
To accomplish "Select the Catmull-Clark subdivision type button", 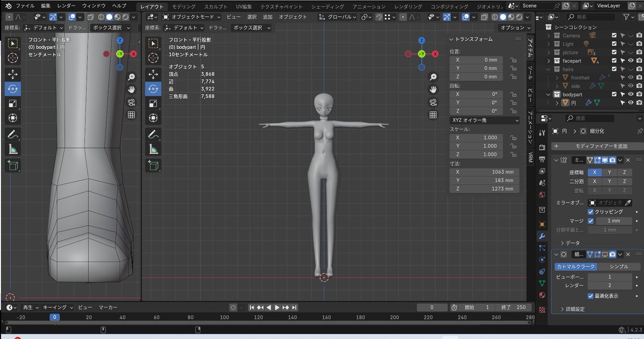I will (575, 267).
